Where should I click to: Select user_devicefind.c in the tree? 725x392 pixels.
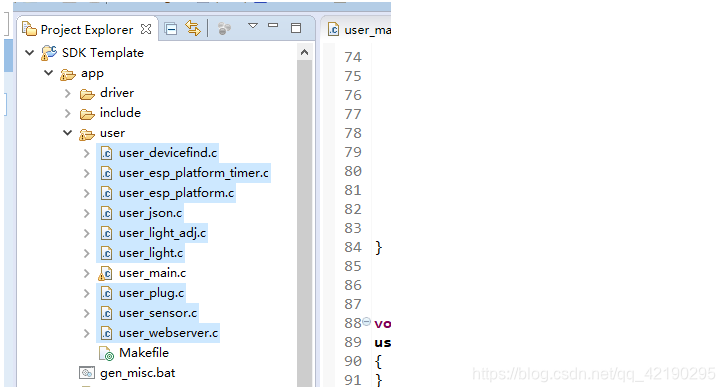pyautogui.click(x=168, y=153)
